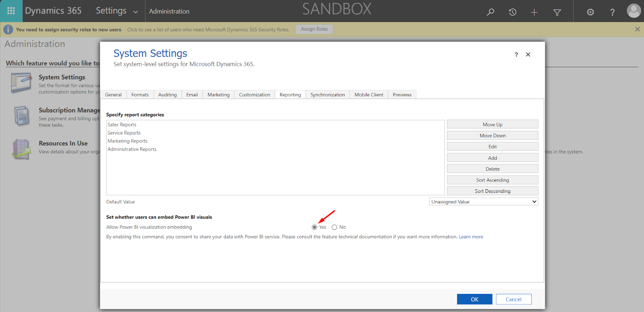The image size is (644, 312).
Task: Click Sort Ascending button
Action: point(492,180)
